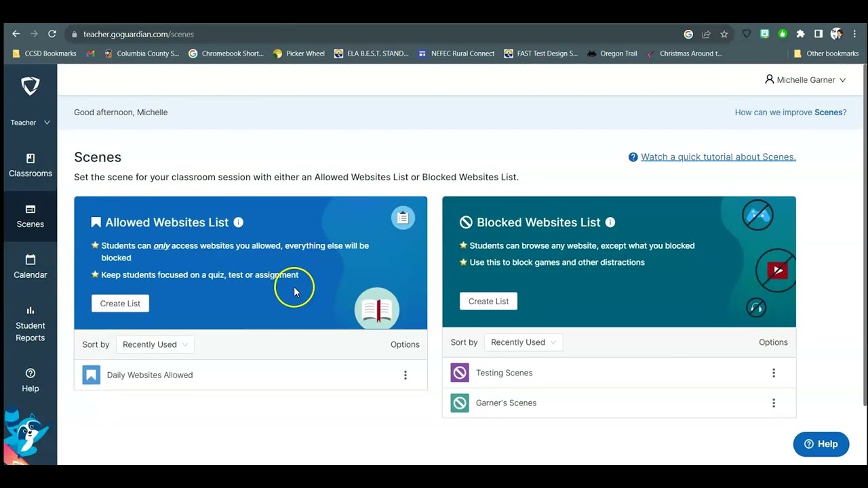Viewport: 868px width, 488px height.
Task: Toggle the browser side panel icon
Action: click(x=818, y=34)
